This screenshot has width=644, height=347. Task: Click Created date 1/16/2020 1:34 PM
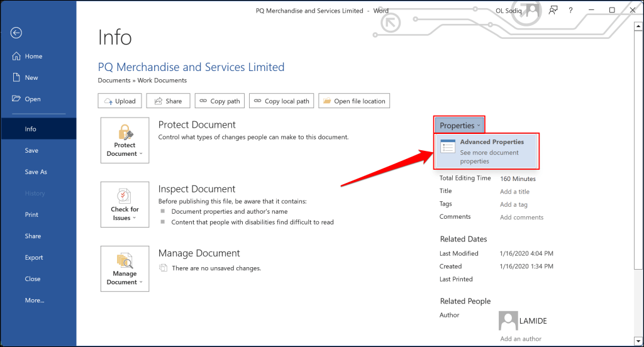[526, 266]
